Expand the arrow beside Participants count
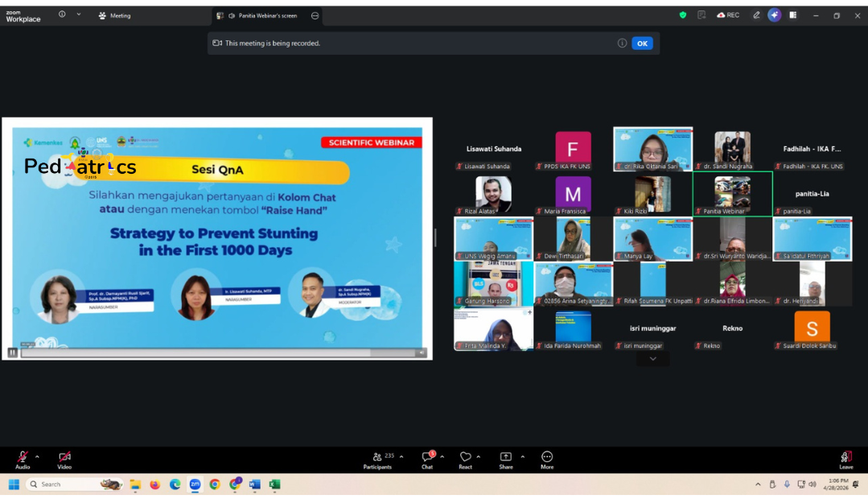The height and width of the screenshot is (503, 868). [401, 456]
